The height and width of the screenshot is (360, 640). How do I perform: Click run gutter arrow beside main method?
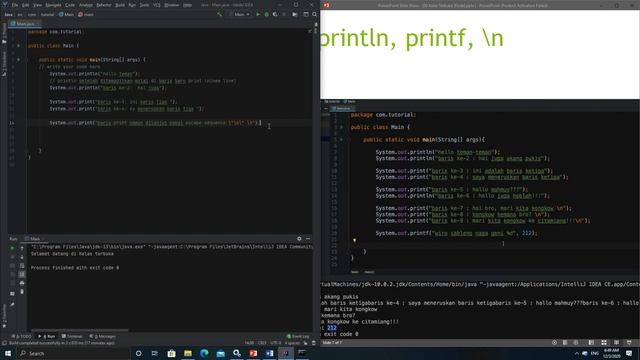tap(18, 60)
